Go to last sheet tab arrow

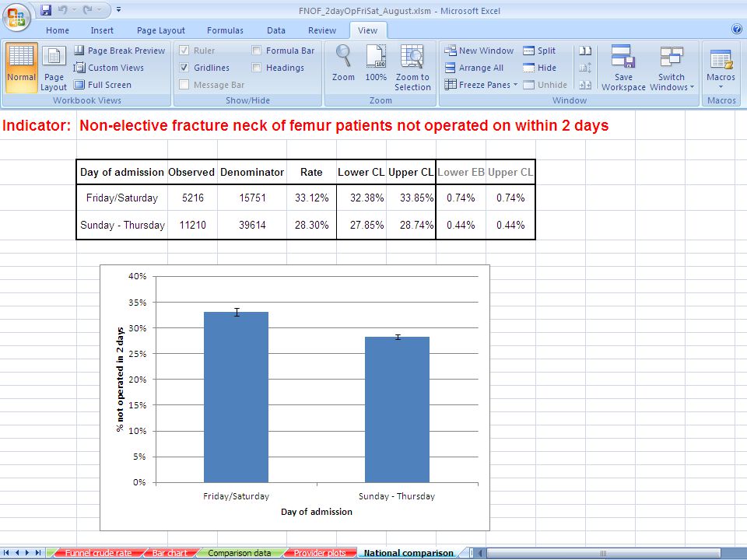[37, 553]
